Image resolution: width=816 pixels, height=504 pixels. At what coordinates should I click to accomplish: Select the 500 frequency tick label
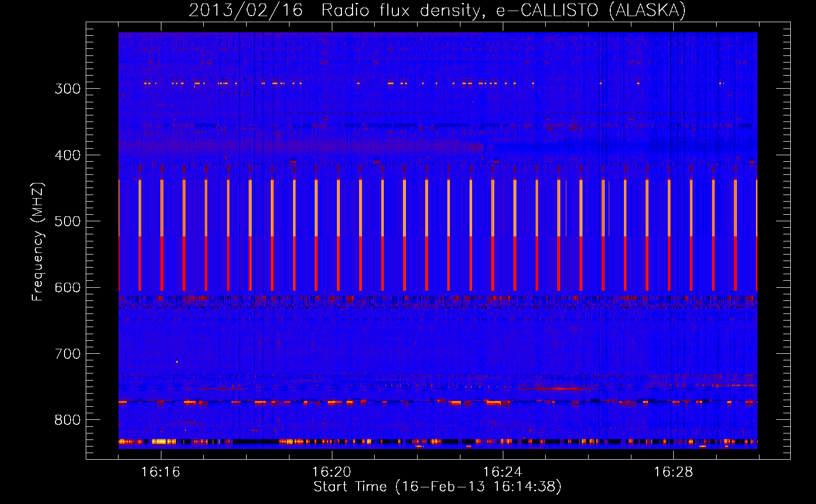click(x=68, y=221)
